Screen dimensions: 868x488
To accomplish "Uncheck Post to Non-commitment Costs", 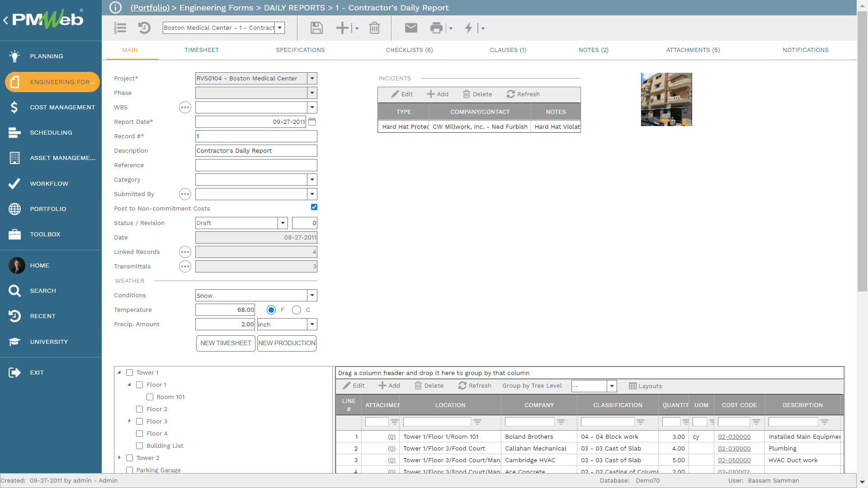I will pos(314,207).
